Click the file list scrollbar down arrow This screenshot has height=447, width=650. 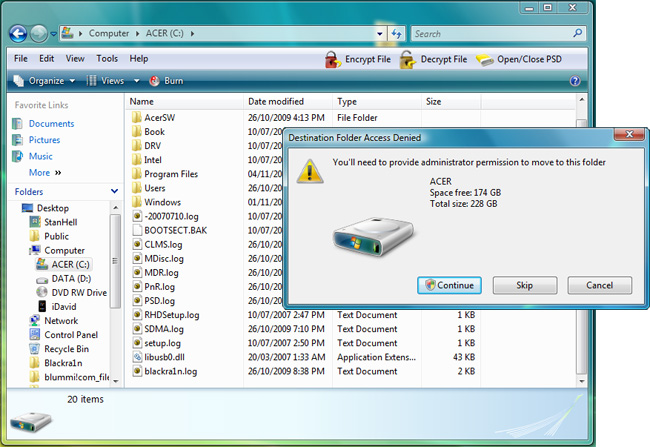(582, 381)
